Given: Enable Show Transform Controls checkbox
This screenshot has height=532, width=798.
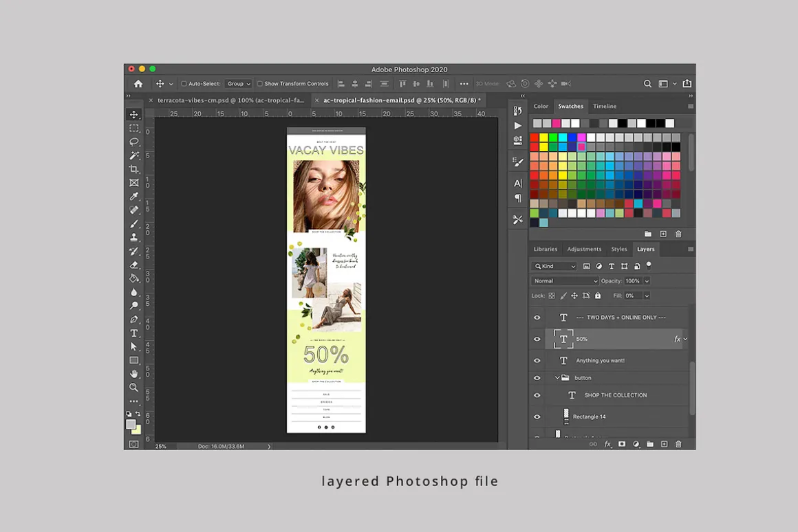Looking at the screenshot, I should point(259,83).
